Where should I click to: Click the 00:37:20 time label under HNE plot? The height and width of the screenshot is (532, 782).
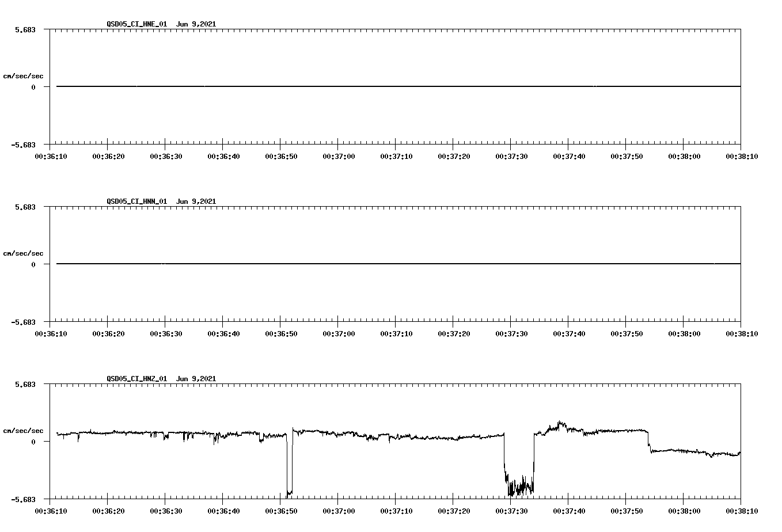point(454,156)
